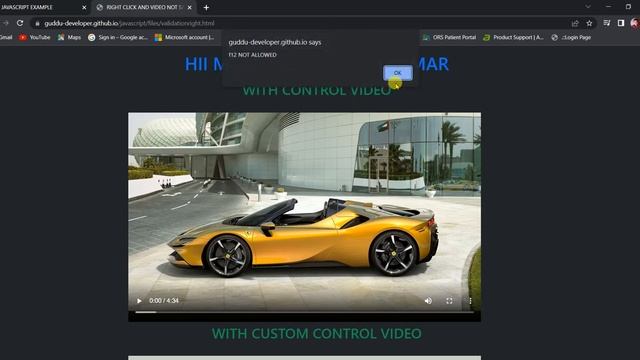This screenshot has height=360, width=640.
Task: View site lock info icon
Action: click(37, 24)
